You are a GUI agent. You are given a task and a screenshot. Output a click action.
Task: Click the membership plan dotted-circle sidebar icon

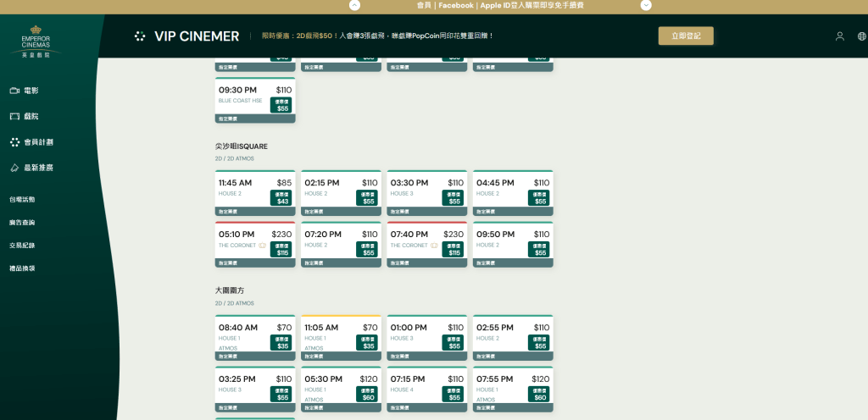click(x=14, y=142)
